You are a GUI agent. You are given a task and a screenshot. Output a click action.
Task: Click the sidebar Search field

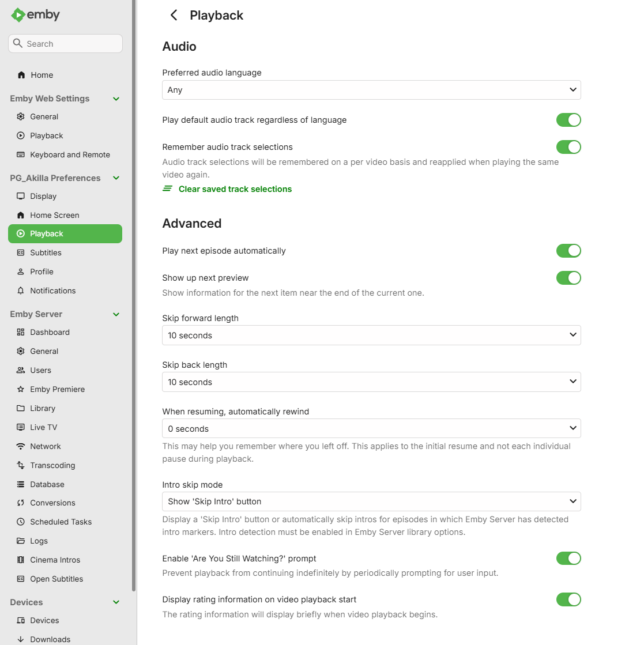[65, 44]
